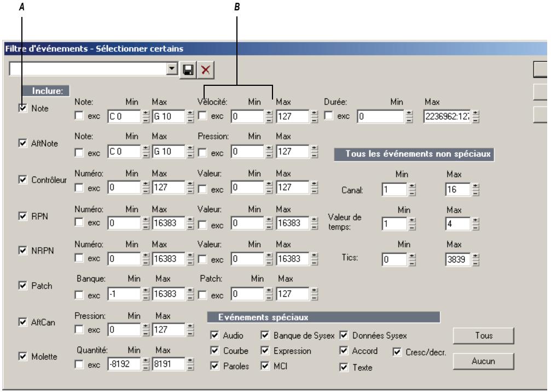The height and width of the screenshot is (392, 551).
Task: Toggle the MCI checkbox
Action: click(265, 366)
